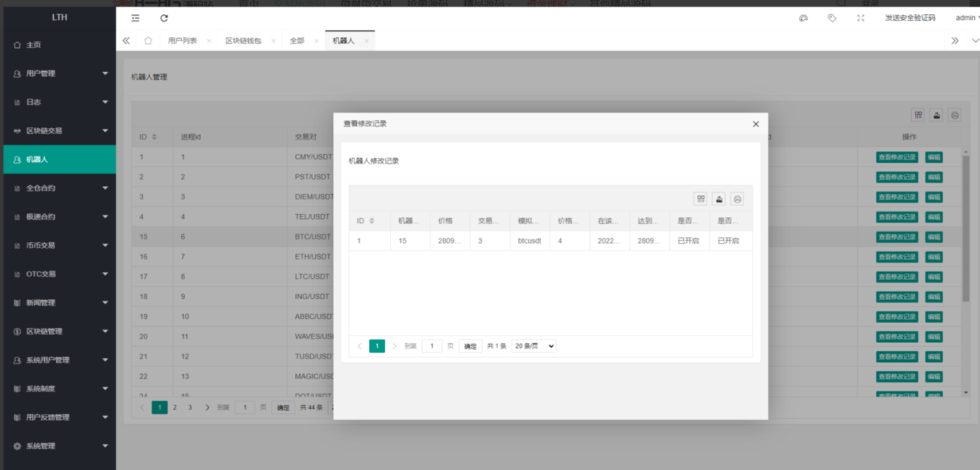
Task: Enter fullscreen using the expand icon
Action: tap(861, 18)
